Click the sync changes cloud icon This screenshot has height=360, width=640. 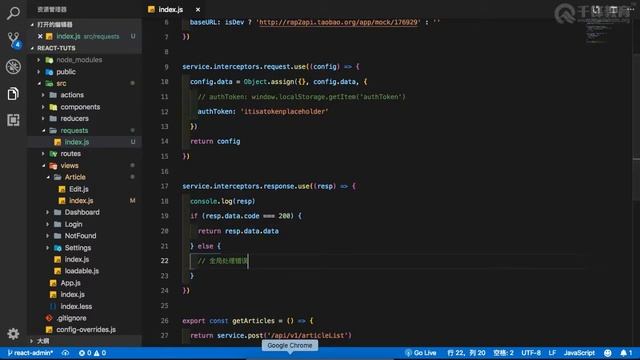(65, 353)
